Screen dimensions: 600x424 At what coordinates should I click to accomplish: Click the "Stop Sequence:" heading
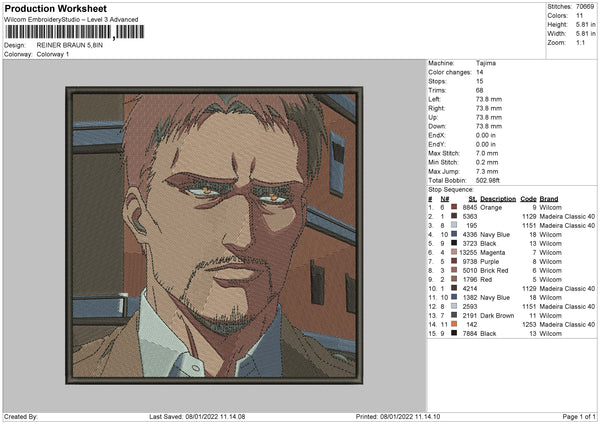click(x=451, y=190)
